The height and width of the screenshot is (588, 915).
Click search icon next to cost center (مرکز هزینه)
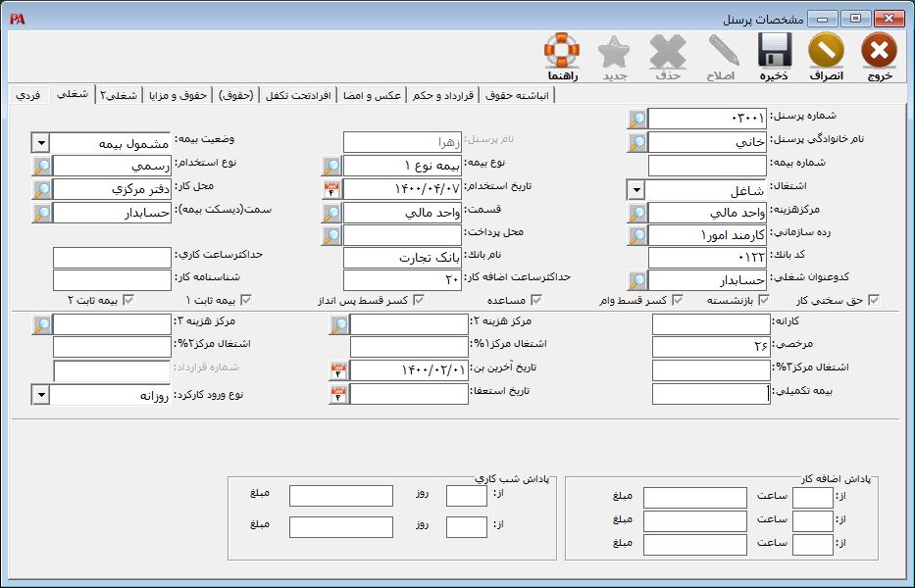coord(637,213)
